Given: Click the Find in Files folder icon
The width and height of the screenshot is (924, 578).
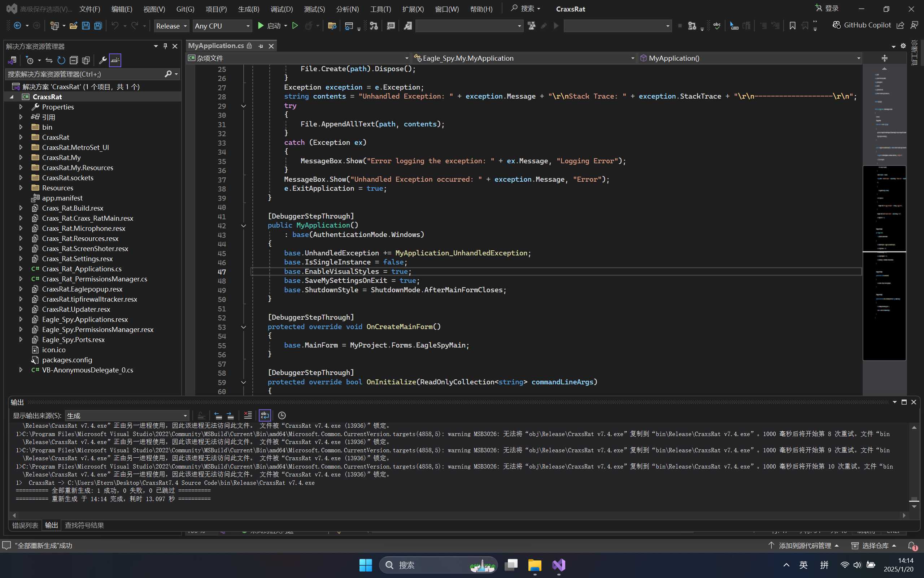Looking at the screenshot, I should (x=332, y=26).
